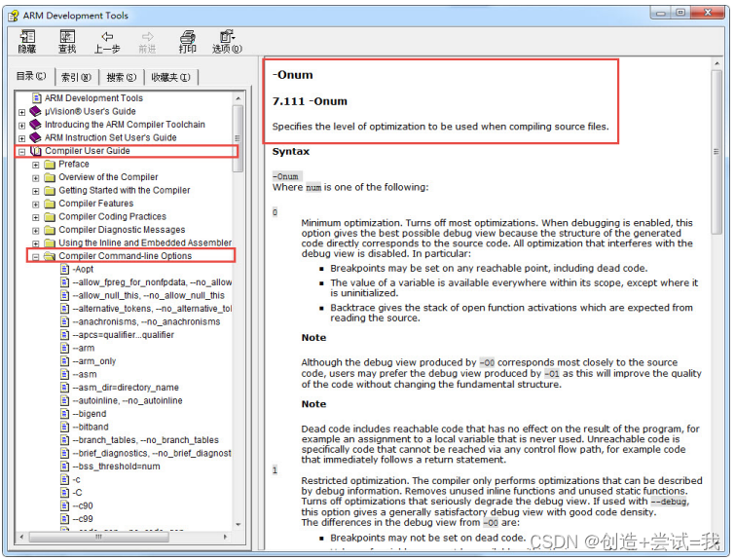
Task: Go back with the 上一步 arrow
Action: click(x=107, y=37)
